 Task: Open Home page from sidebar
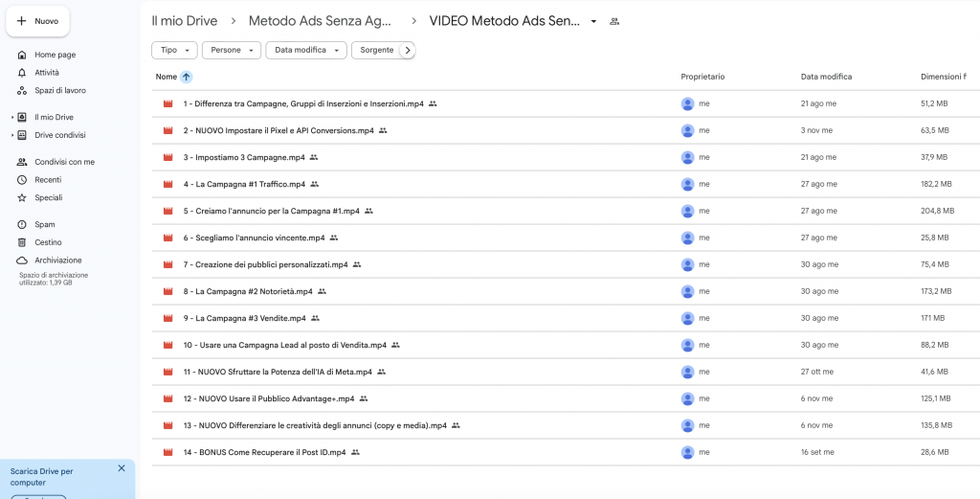coord(55,55)
